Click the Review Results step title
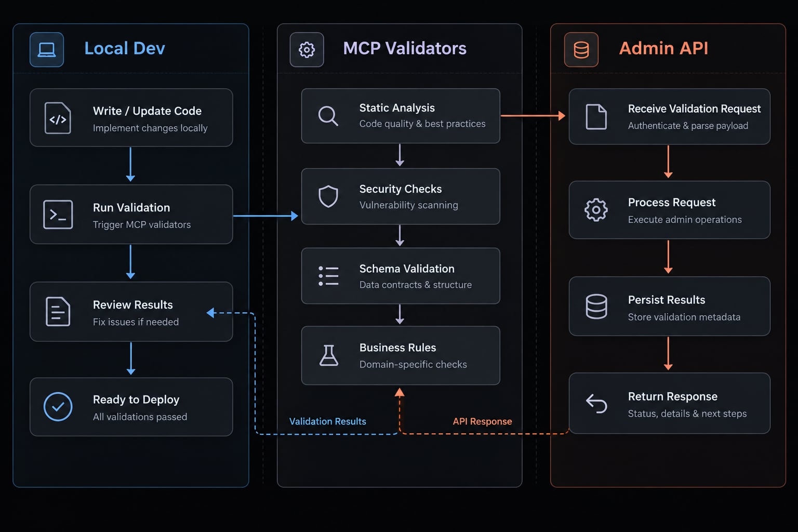The width and height of the screenshot is (798, 532). pyautogui.click(x=133, y=305)
